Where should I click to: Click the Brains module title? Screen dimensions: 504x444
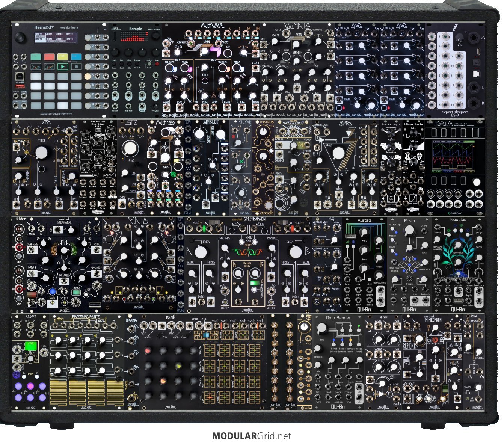(x=131, y=320)
